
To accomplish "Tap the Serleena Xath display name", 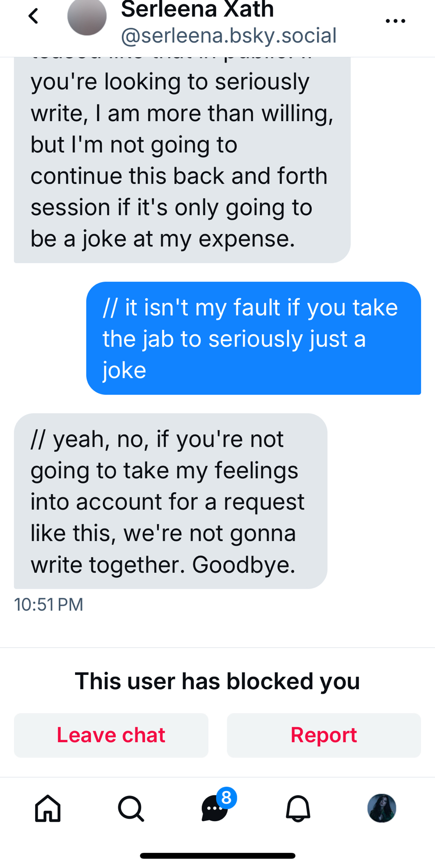I will point(197,10).
